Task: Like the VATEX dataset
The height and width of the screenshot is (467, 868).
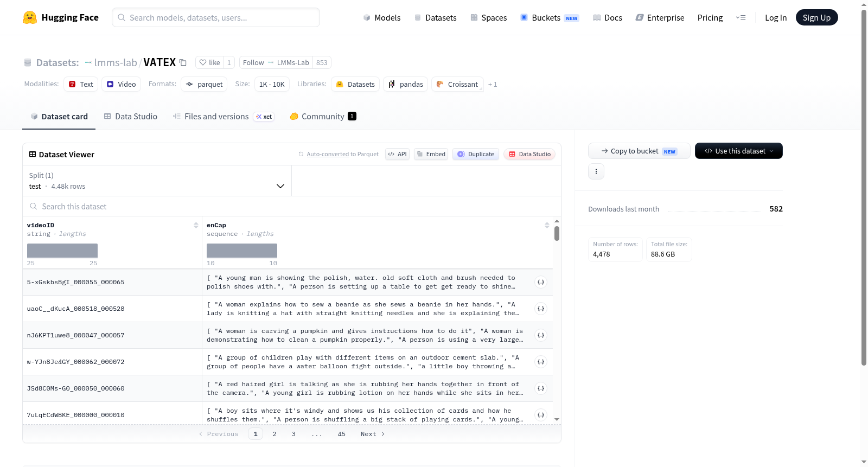Action: tap(209, 62)
